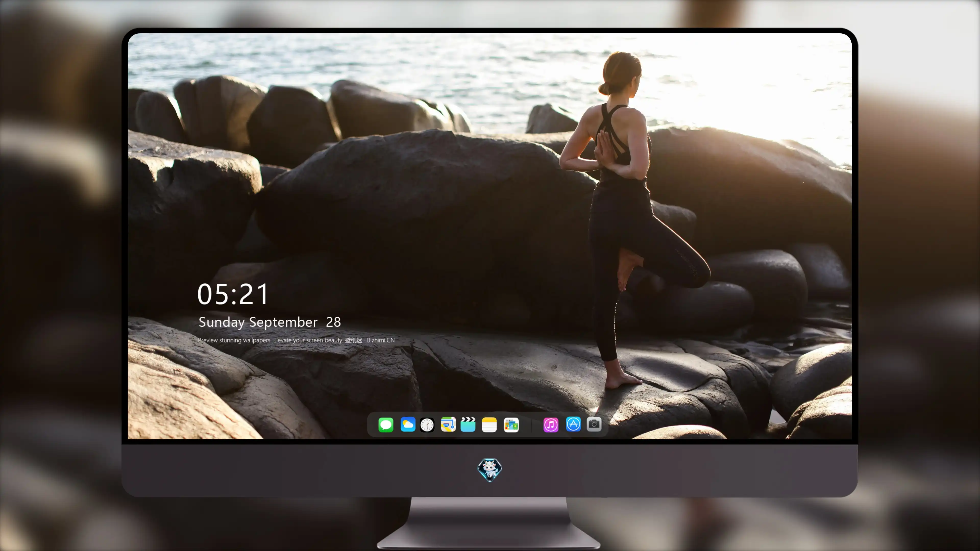The image size is (980, 551).
Task: Open the Clock app in the dock
Action: coord(427,425)
